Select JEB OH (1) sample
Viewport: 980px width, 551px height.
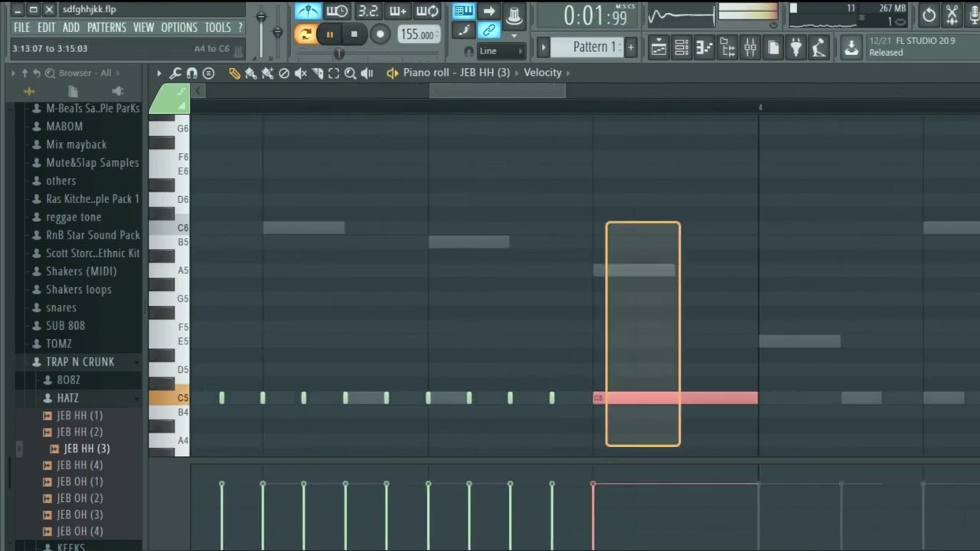(79, 482)
